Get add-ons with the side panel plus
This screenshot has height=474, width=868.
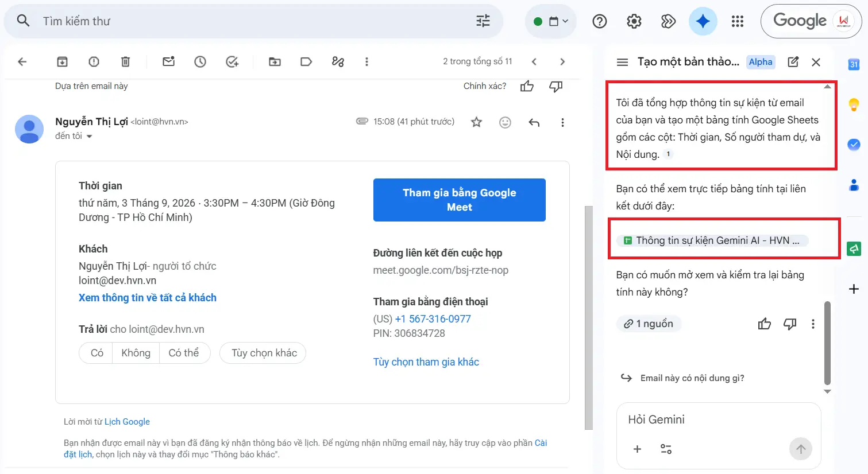[854, 289]
